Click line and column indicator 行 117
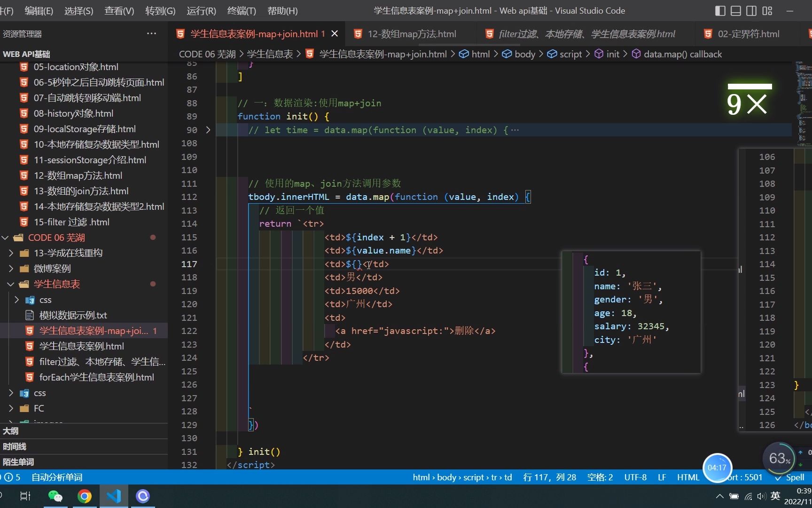Viewport: 812px width, 508px height. [x=549, y=477]
